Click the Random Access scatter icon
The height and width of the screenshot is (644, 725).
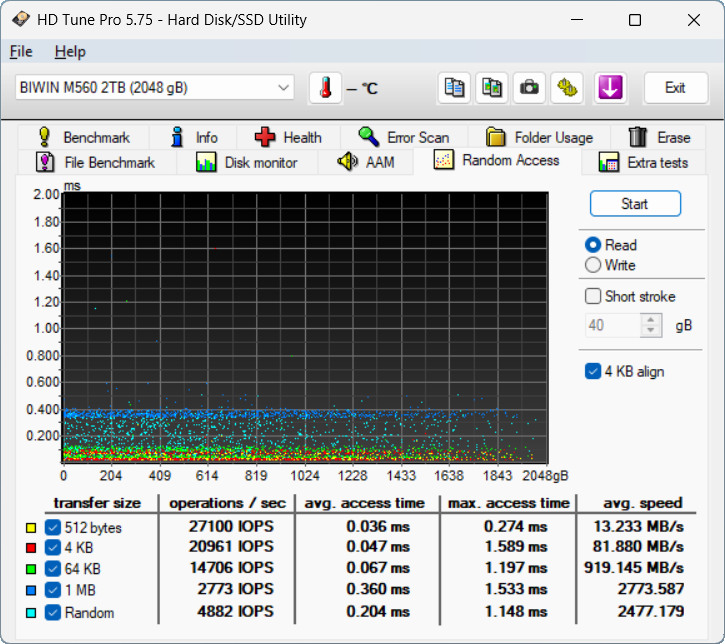443,160
